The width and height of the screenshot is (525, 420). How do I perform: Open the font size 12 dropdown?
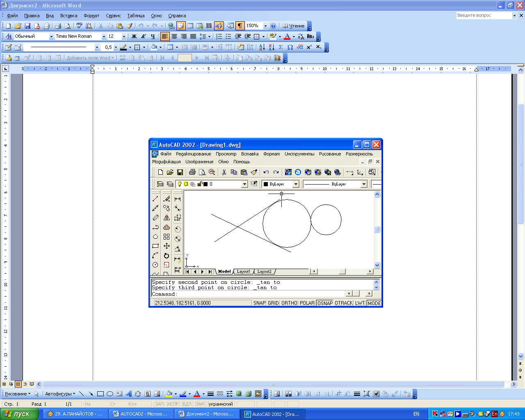point(124,37)
